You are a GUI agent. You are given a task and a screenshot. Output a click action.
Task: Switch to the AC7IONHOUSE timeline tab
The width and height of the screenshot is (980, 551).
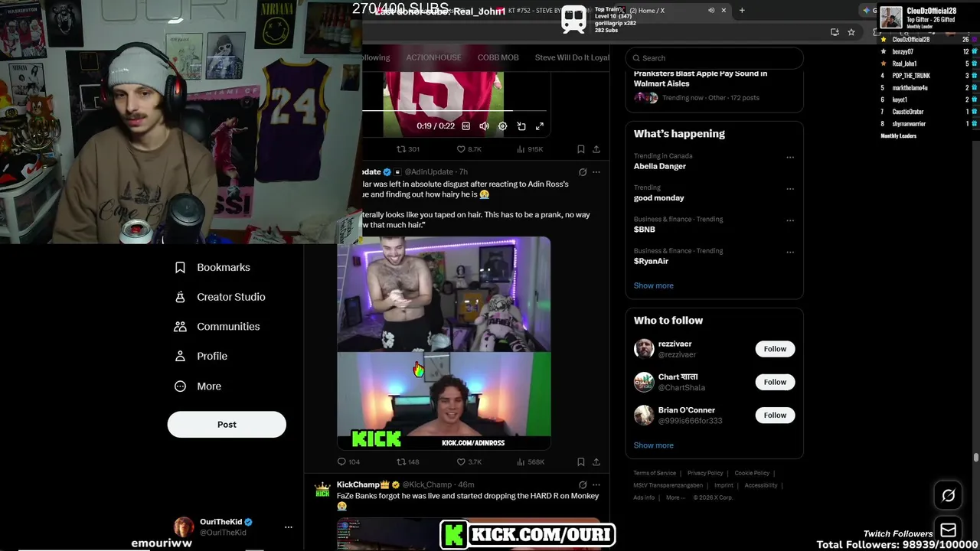[433, 58]
